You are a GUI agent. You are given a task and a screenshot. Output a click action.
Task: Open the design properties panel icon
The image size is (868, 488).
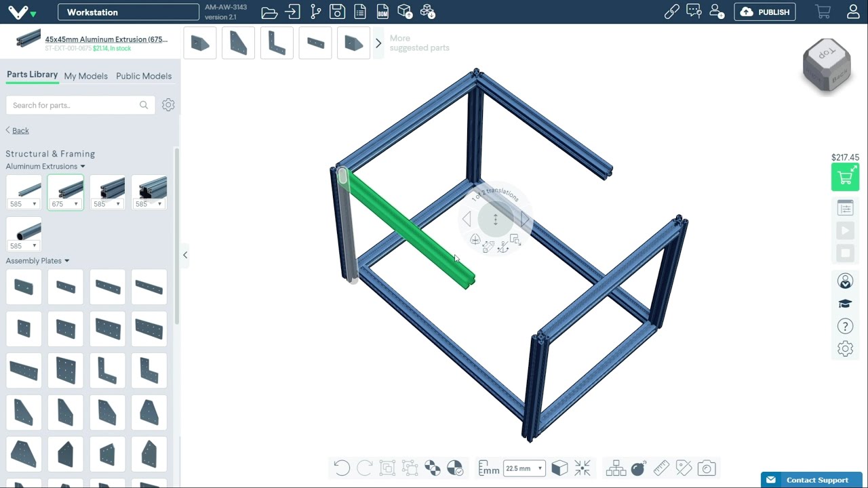point(845,208)
